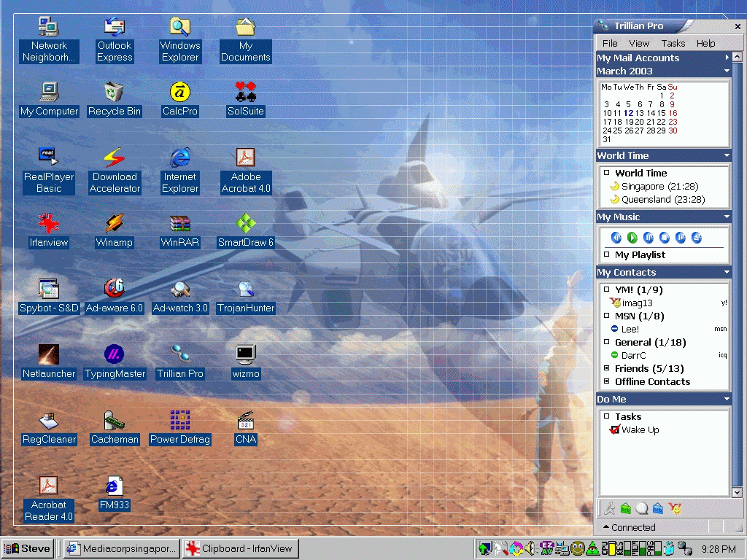Screen dimensions: 747x560
Task: Launch the Power Defrag shortcut
Action: 180,427
